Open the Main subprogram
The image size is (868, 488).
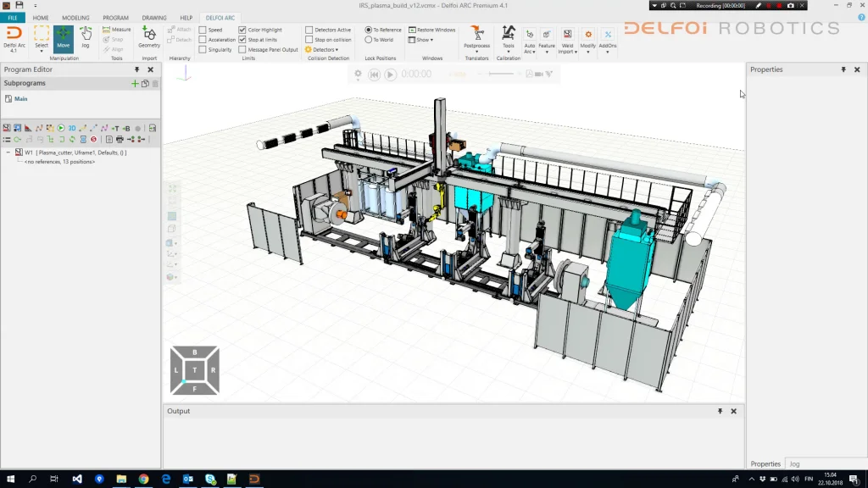[20, 99]
